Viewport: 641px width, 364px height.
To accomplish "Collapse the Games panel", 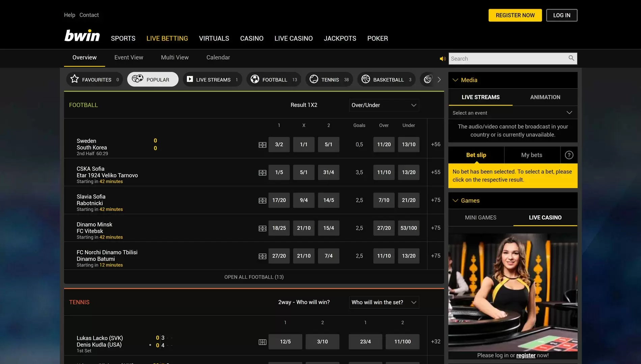I will click(x=455, y=201).
